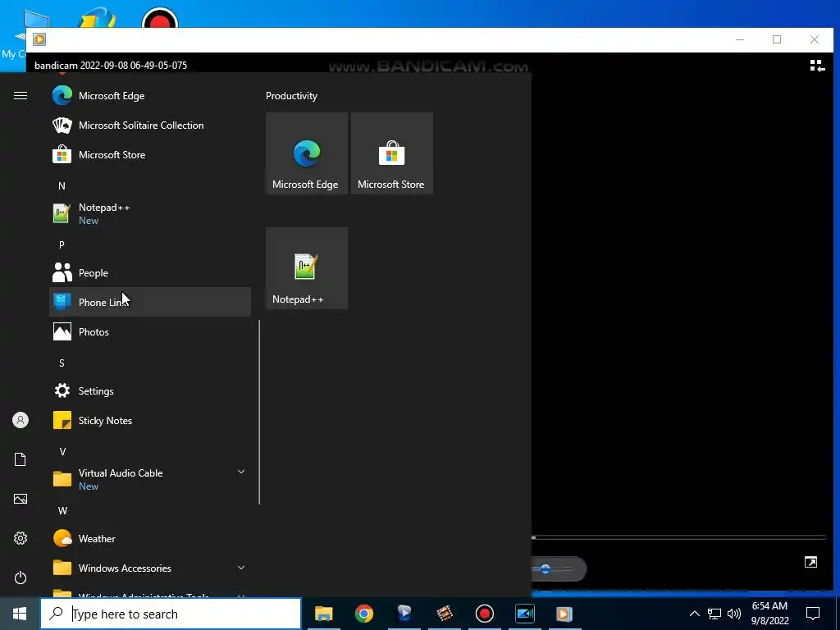Click the Microsoft Edge productivity tile

click(307, 153)
